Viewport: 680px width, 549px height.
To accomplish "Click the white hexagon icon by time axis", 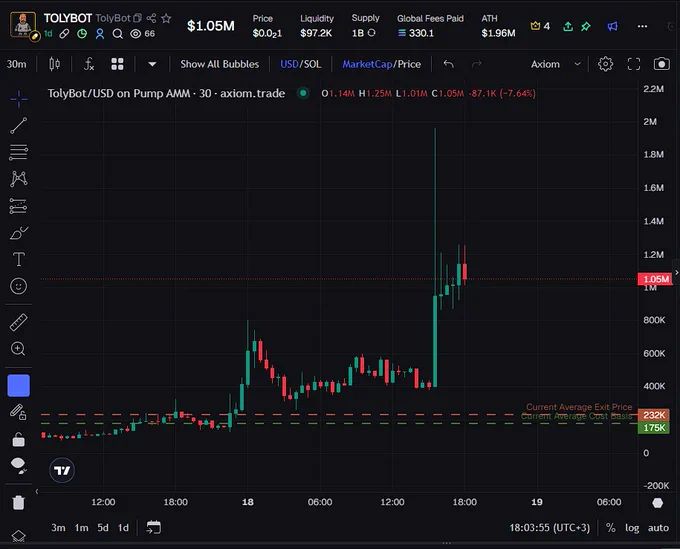I will [657, 503].
